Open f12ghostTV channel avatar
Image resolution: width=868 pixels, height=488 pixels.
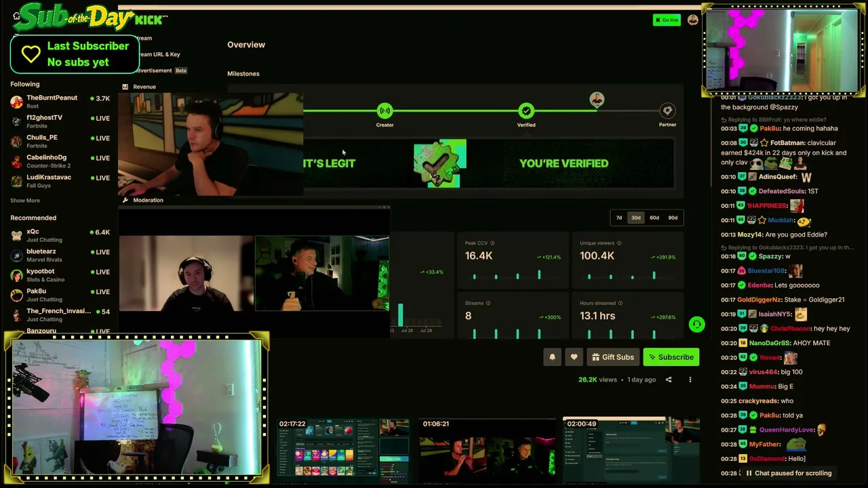[16, 121]
